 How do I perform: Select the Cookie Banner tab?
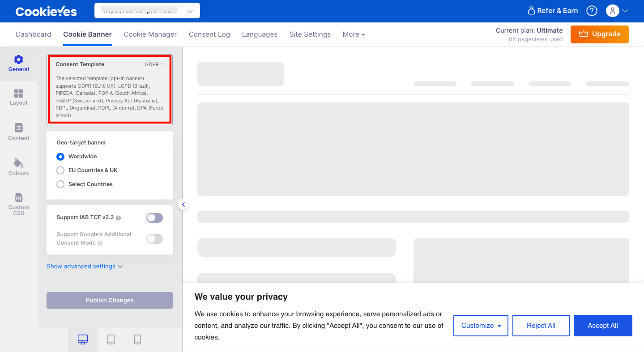click(x=87, y=34)
